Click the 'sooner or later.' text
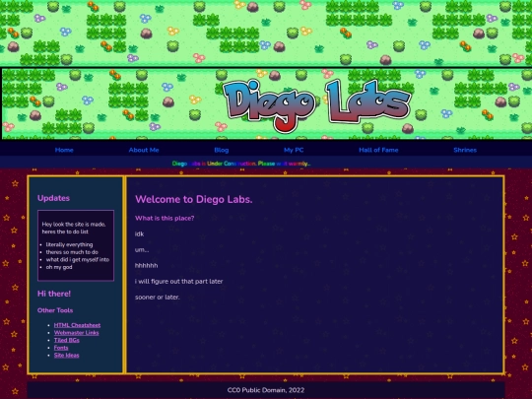The height and width of the screenshot is (399, 532). point(158,297)
